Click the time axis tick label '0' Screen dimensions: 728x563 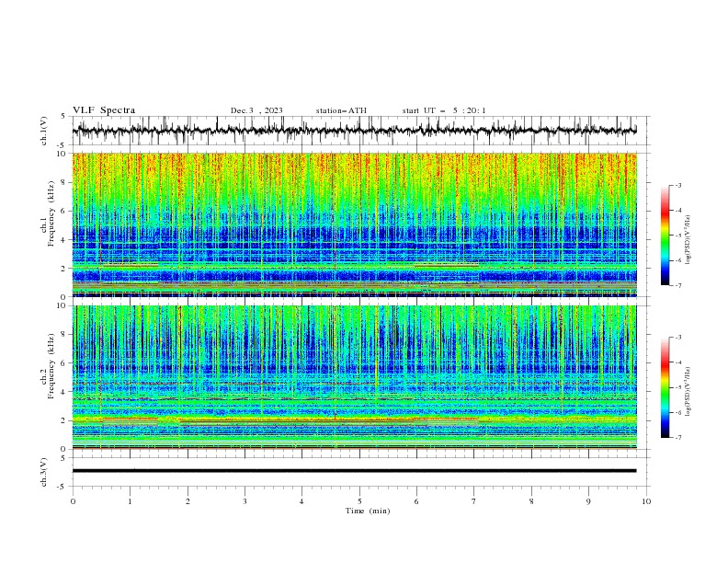73,501
